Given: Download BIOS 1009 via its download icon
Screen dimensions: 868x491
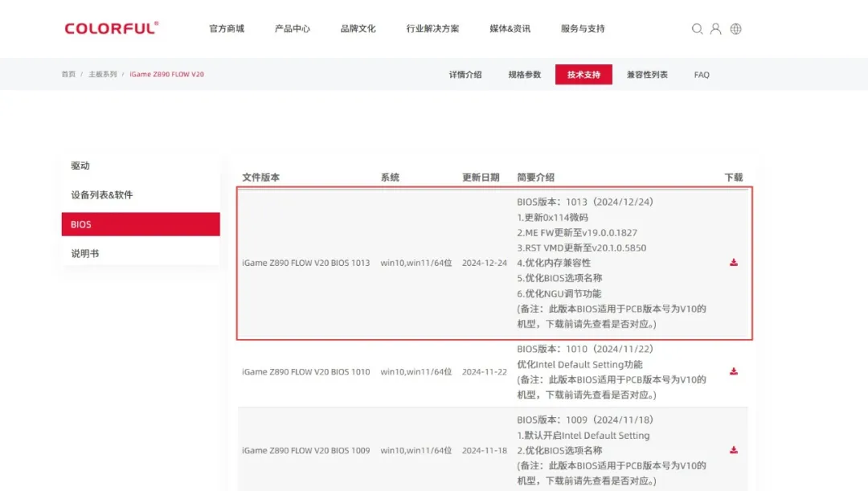Looking at the screenshot, I should [x=734, y=450].
